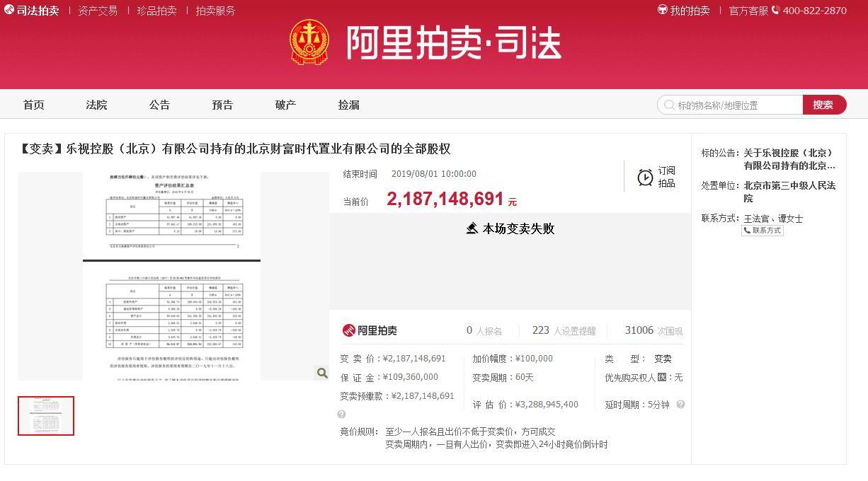Click the current price 2,187,148,691
This screenshot has height=481, width=868.
(x=445, y=199)
